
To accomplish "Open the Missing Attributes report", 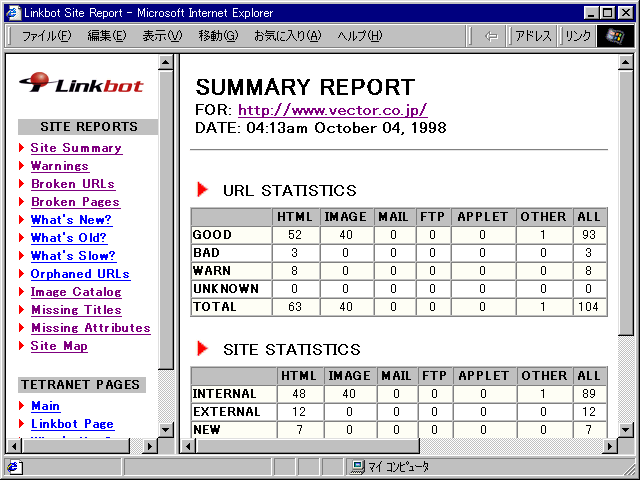I will 91,328.
